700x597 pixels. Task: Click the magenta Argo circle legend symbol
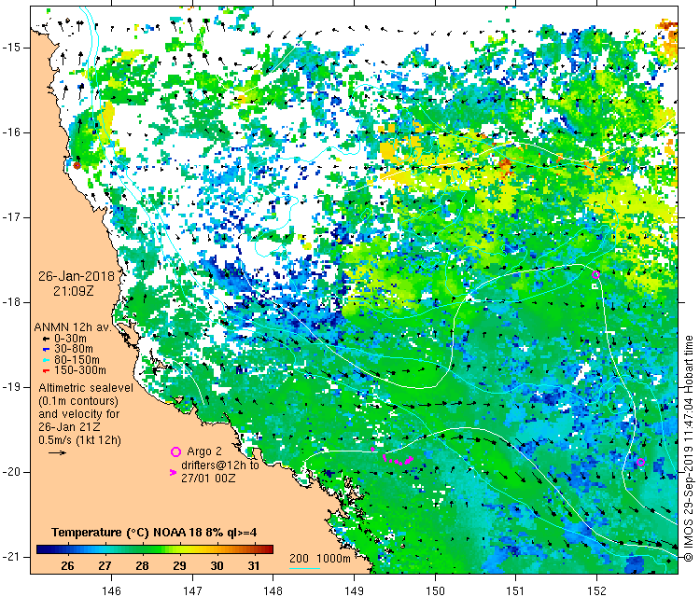tap(175, 451)
